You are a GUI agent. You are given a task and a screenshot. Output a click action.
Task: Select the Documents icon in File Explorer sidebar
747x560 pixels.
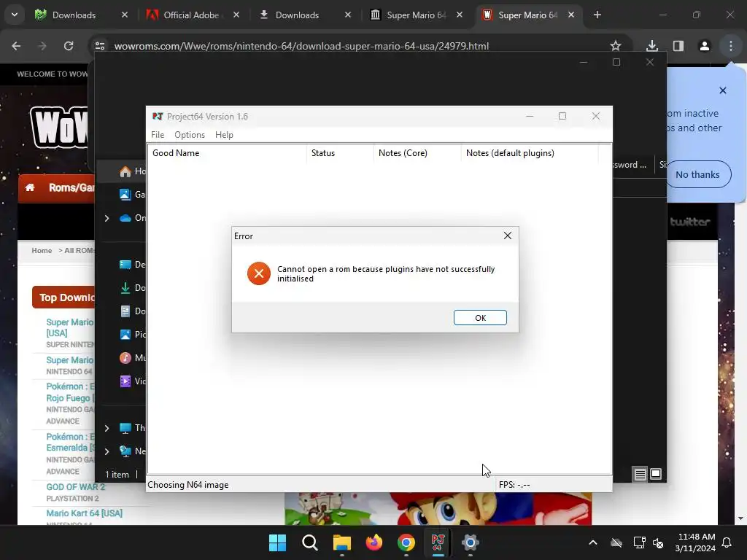click(x=125, y=311)
